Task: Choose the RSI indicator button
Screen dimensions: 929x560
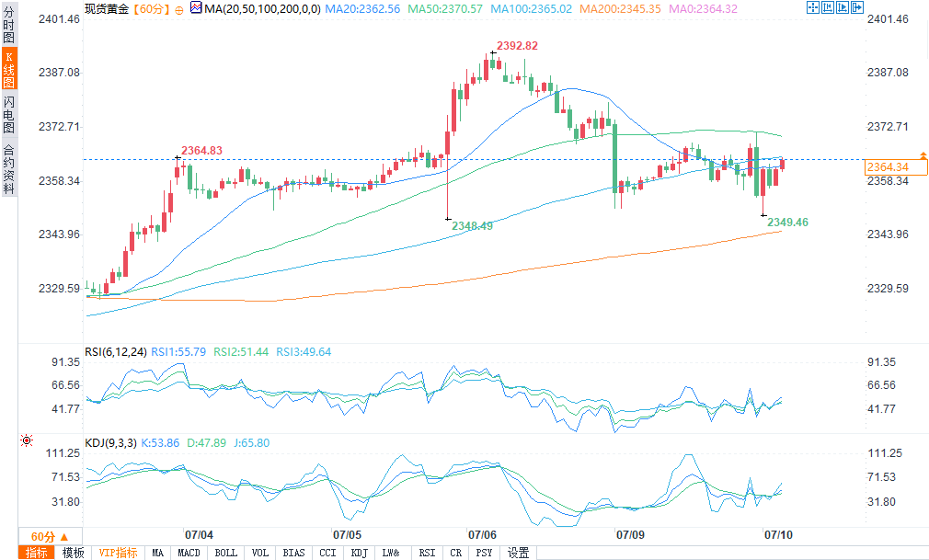Action: coord(427,553)
